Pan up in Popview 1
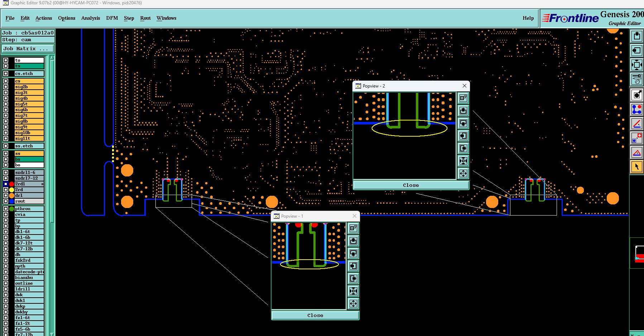The height and width of the screenshot is (336, 644). point(353,241)
